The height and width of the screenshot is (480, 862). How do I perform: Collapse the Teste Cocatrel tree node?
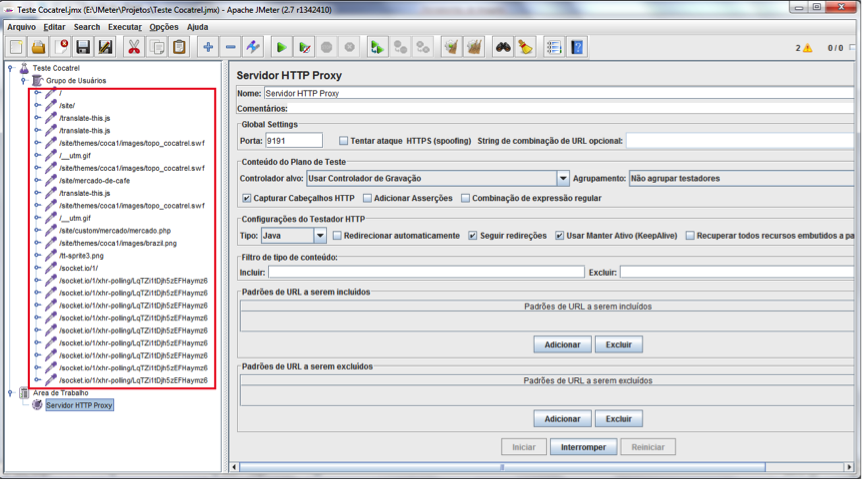10,68
